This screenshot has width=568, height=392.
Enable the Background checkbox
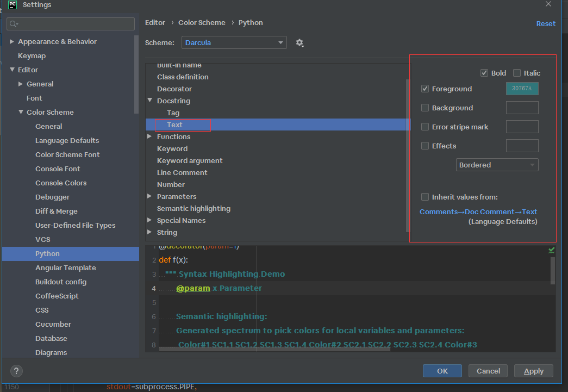pyautogui.click(x=425, y=108)
